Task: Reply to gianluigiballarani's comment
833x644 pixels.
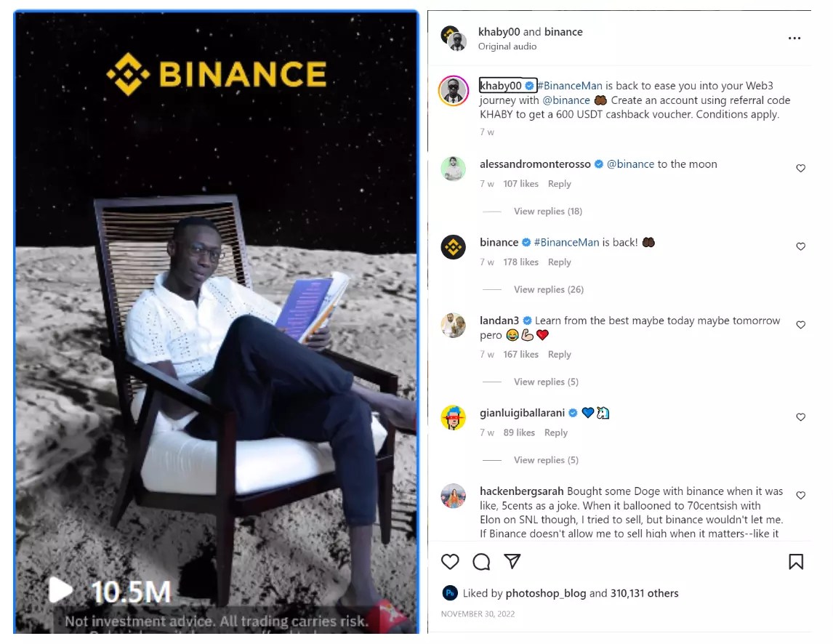Action: [555, 432]
